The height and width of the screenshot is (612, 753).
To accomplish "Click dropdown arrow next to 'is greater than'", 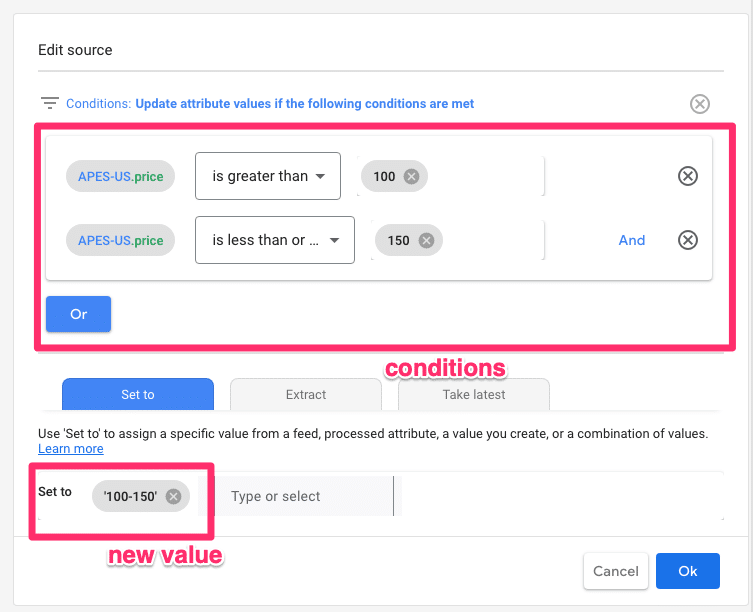I will click(x=320, y=176).
